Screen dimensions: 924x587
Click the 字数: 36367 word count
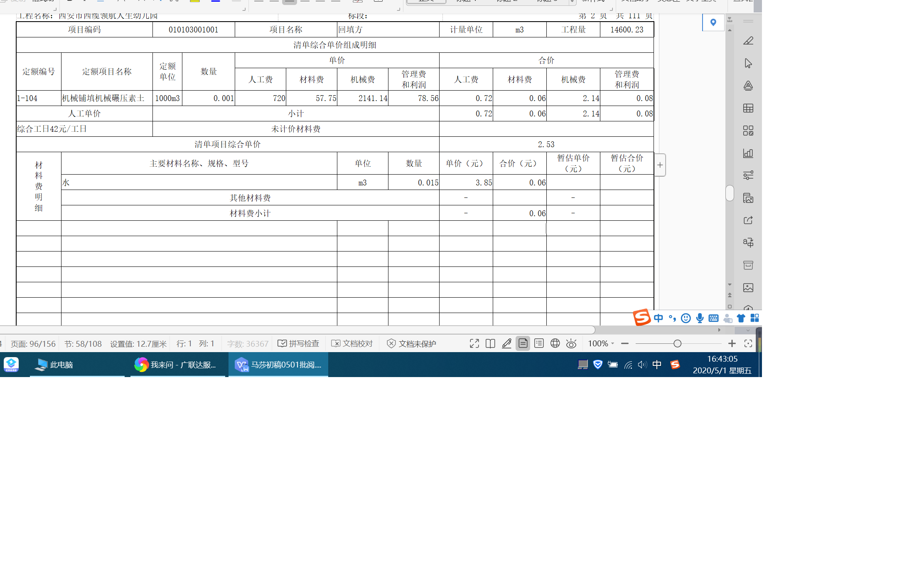point(248,344)
